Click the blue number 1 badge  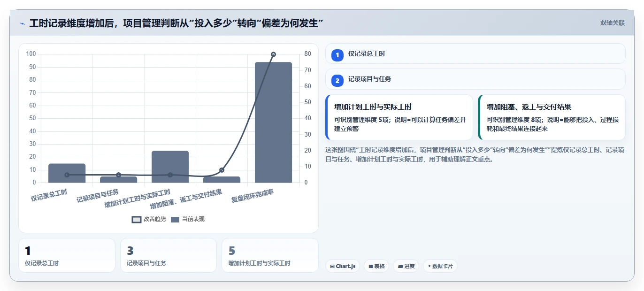click(x=337, y=55)
